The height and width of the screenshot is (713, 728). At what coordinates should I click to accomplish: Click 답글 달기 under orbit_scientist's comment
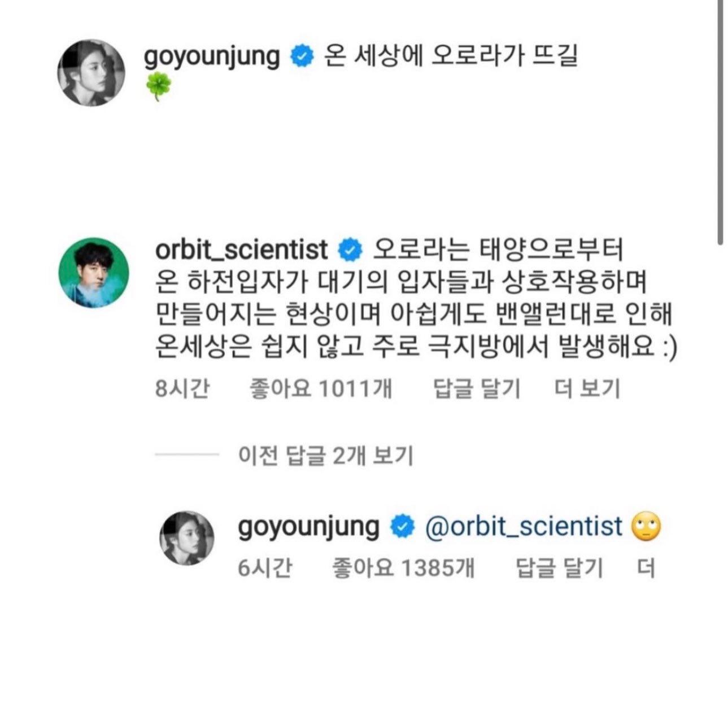(x=476, y=388)
